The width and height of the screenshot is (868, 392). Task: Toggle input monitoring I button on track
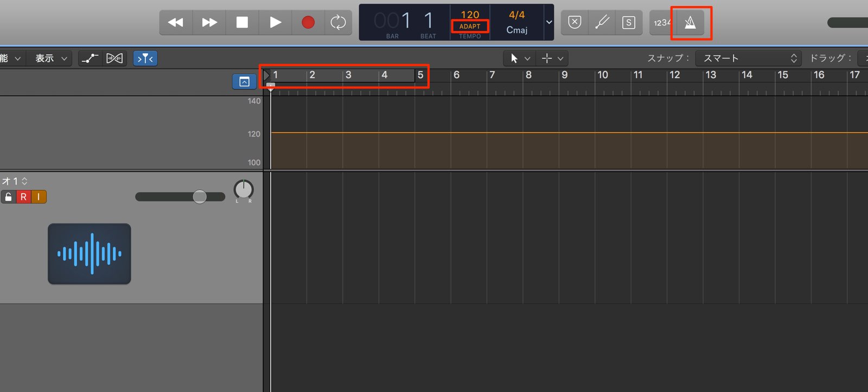39,197
